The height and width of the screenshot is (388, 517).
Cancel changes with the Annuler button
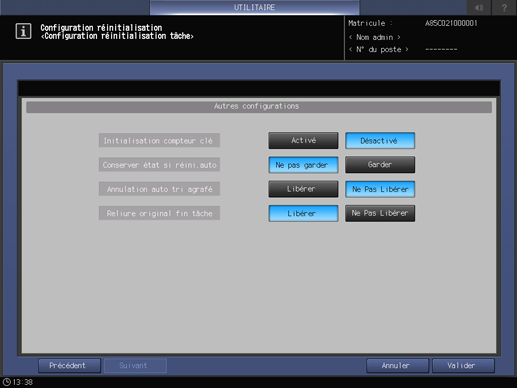click(x=398, y=366)
